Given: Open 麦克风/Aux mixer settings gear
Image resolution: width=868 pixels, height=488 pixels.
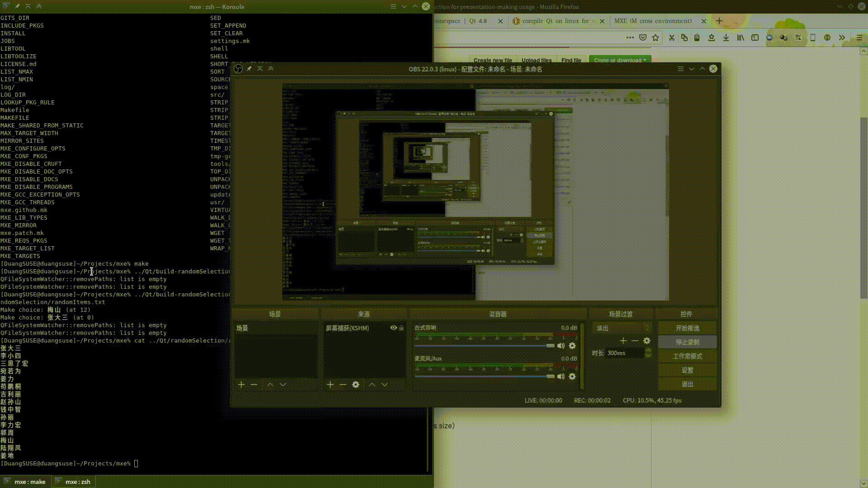Looking at the screenshot, I should click(572, 376).
